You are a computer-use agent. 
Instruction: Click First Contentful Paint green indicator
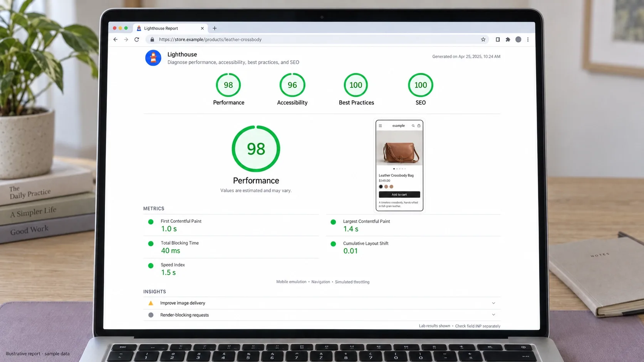151,222
